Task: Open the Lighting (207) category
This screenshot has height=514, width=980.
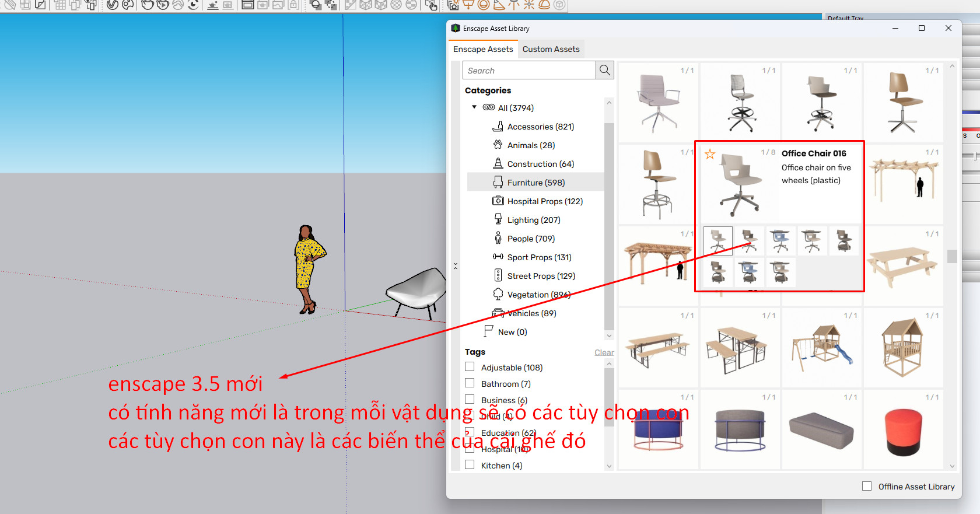Action: 535,219
